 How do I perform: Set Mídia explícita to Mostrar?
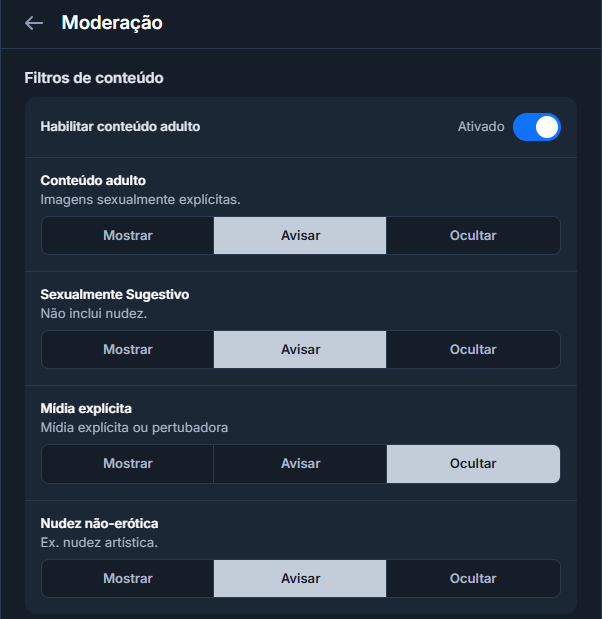click(x=128, y=464)
